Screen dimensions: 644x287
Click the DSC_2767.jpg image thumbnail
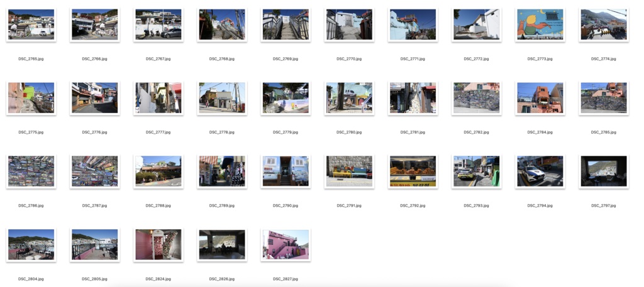point(158,24)
